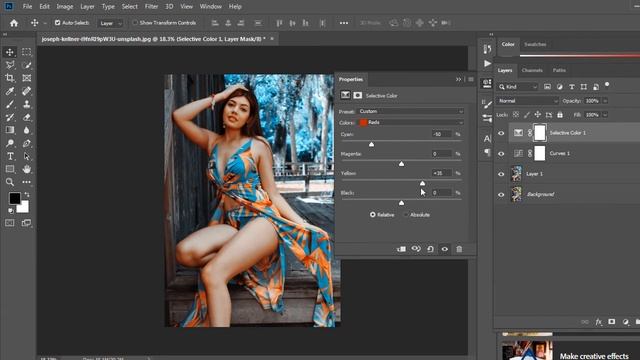The height and width of the screenshot is (360, 640).
Task: Select the Absolute radio option
Action: pyautogui.click(x=406, y=215)
